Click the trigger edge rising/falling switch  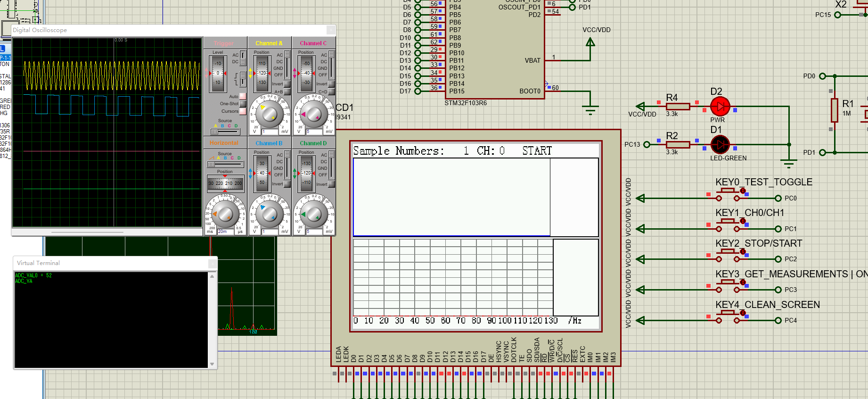[243, 78]
